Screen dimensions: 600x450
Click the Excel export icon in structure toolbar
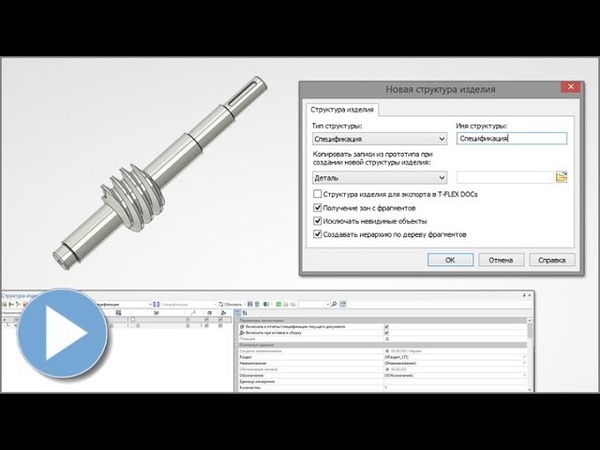click(266, 304)
